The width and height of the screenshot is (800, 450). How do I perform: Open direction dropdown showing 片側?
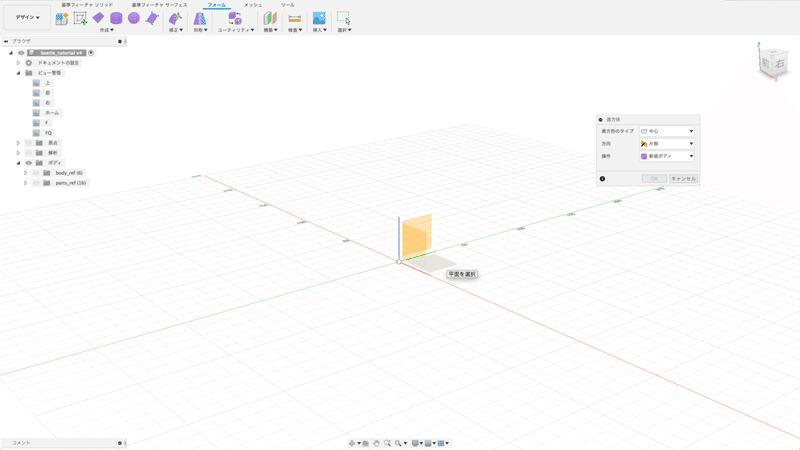[x=667, y=144]
